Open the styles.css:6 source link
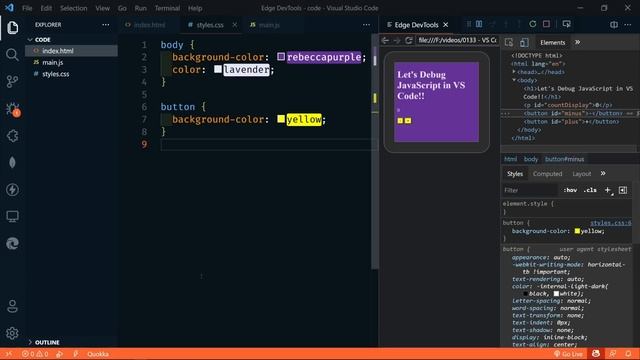This screenshot has width=640, height=360. (611, 223)
